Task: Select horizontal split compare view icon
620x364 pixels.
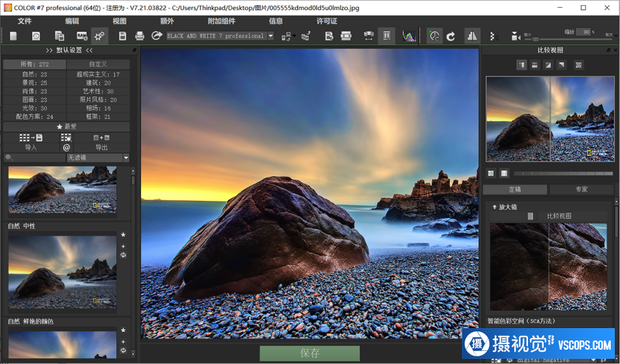Action: tap(535, 65)
